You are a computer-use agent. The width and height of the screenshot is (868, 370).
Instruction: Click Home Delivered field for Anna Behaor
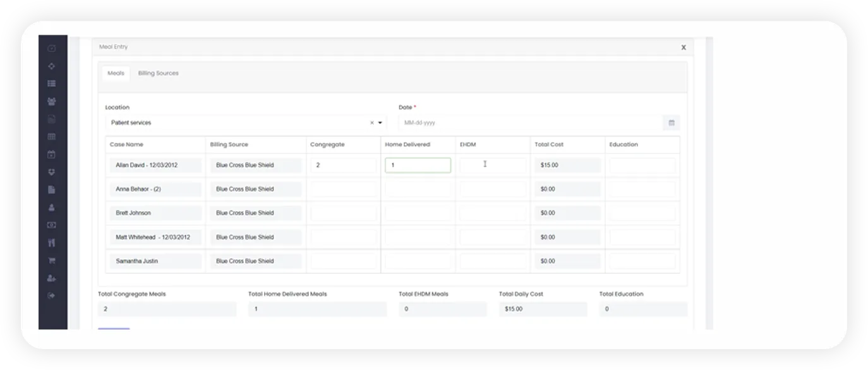click(x=418, y=189)
